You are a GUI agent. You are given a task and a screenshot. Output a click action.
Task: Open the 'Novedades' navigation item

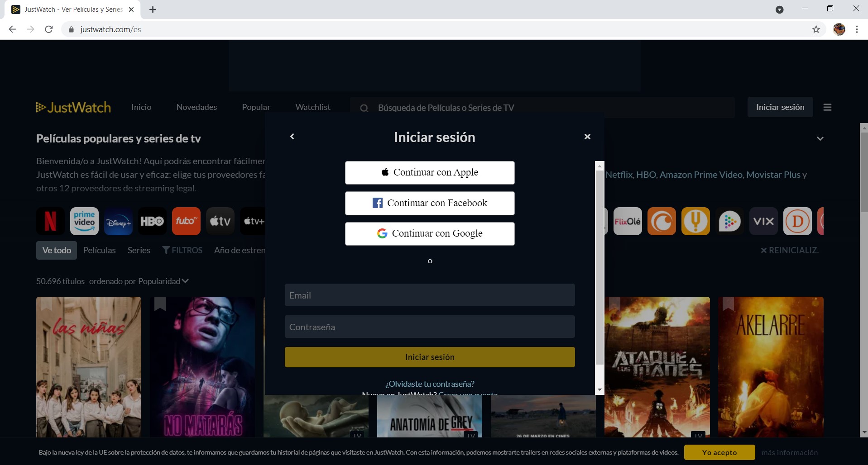tap(196, 107)
